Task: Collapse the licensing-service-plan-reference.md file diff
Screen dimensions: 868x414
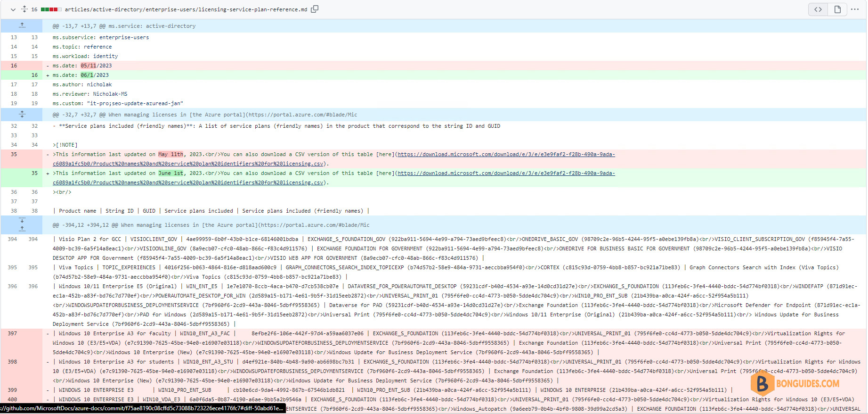Action: click(13, 9)
